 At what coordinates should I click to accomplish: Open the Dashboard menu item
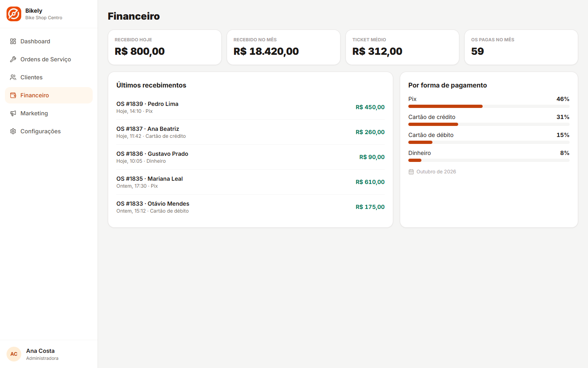coord(49,41)
